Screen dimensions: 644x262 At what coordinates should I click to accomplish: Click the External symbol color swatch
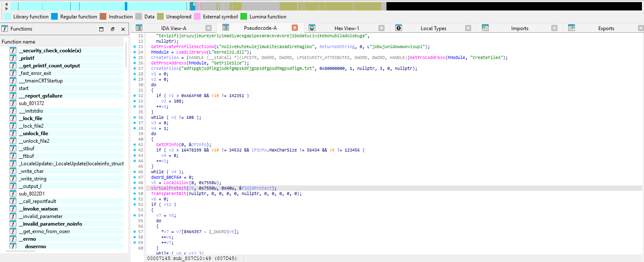197,17
